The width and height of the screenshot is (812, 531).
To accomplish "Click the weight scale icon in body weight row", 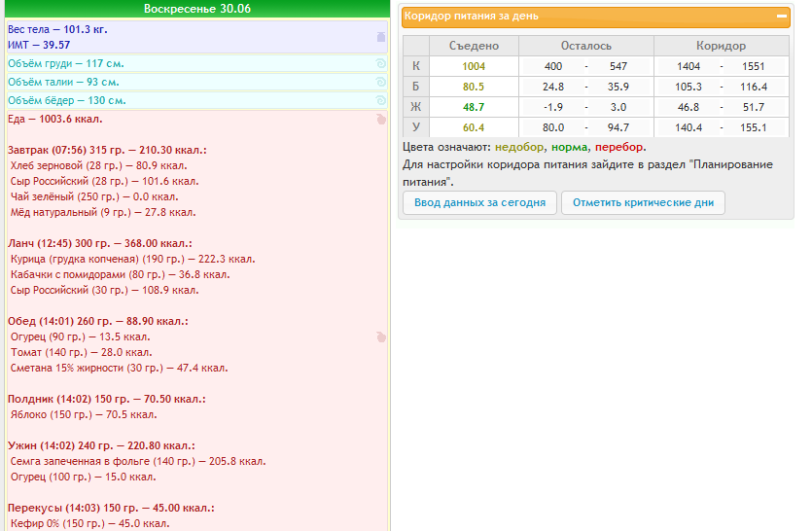I will point(381,37).
